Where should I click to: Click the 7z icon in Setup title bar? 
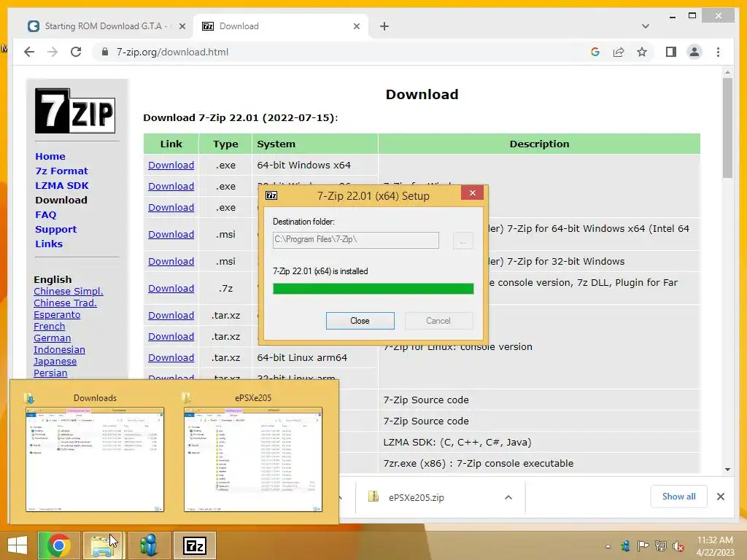[x=271, y=195]
